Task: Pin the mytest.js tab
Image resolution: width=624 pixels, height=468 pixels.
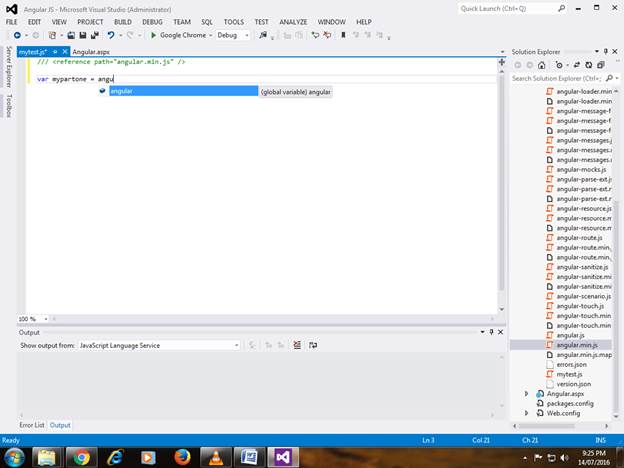Action: click(x=55, y=52)
